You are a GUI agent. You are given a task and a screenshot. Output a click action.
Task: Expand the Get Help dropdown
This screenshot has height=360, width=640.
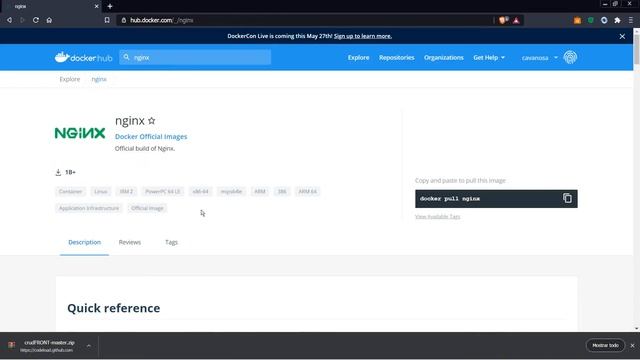[489, 58]
